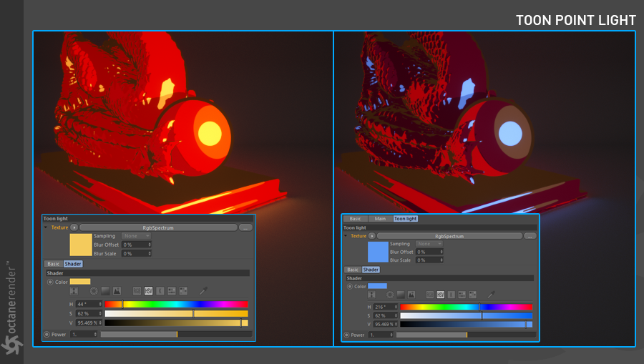This screenshot has width=644, height=364.
Task: Toggle the Power radio button in blue panel
Action: click(347, 335)
